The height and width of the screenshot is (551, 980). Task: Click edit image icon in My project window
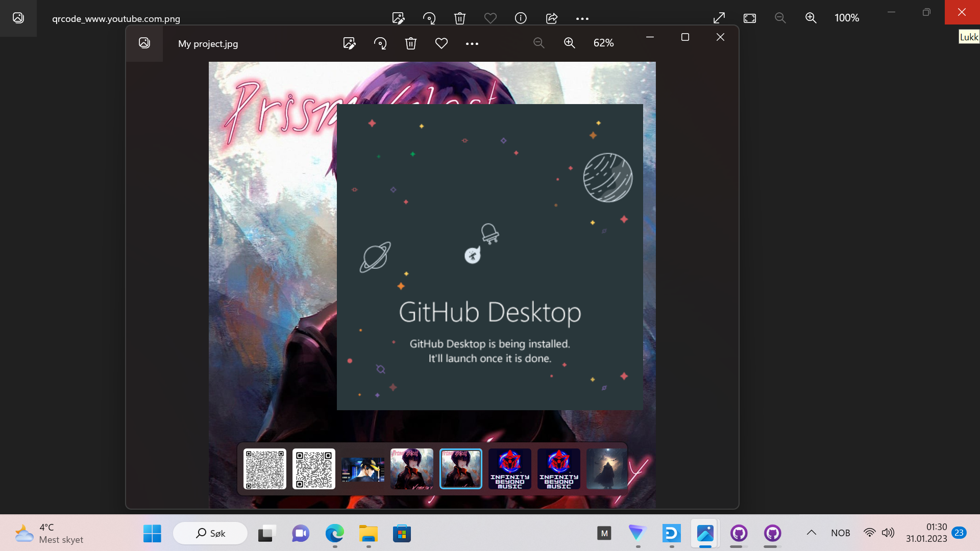(349, 43)
